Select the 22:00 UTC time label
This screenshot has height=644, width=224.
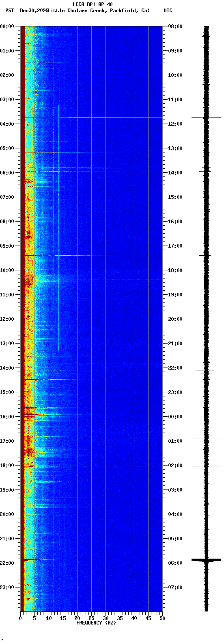click(175, 368)
